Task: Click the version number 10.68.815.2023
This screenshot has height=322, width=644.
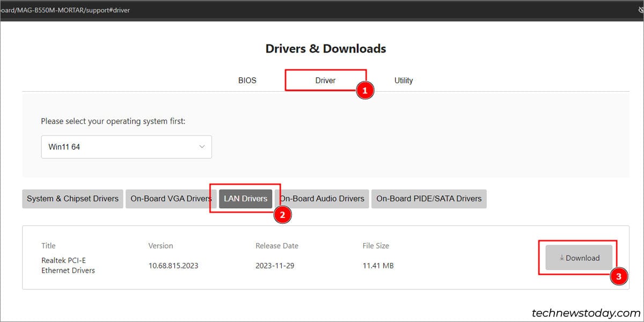Action: click(x=173, y=266)
